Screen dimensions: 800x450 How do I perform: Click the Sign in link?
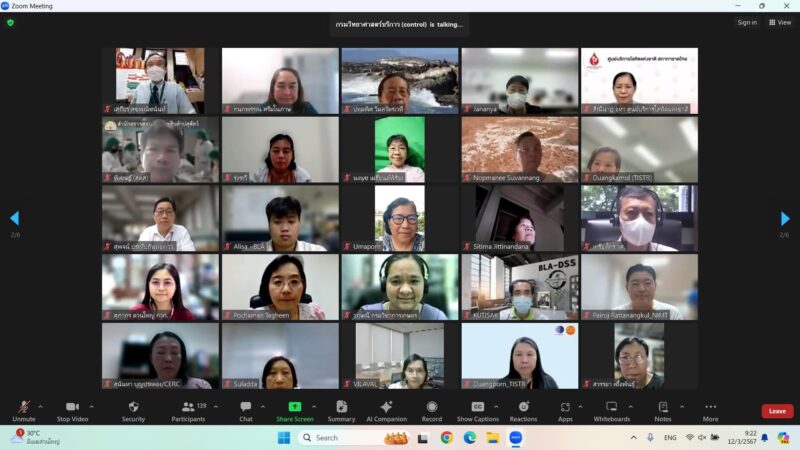pos(747,22)
